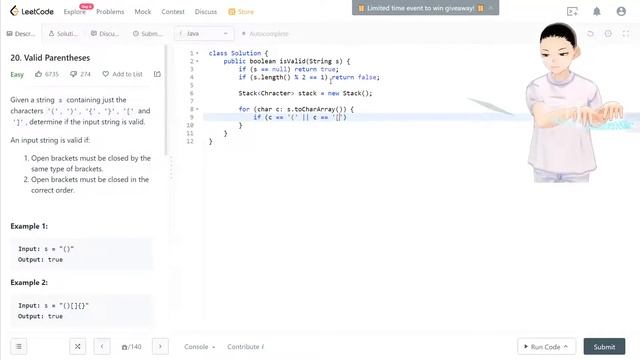This screenshot has width=640, height=360.
Task: Click the 'Example 2:' heading
Action: click(x=29, y=282)
